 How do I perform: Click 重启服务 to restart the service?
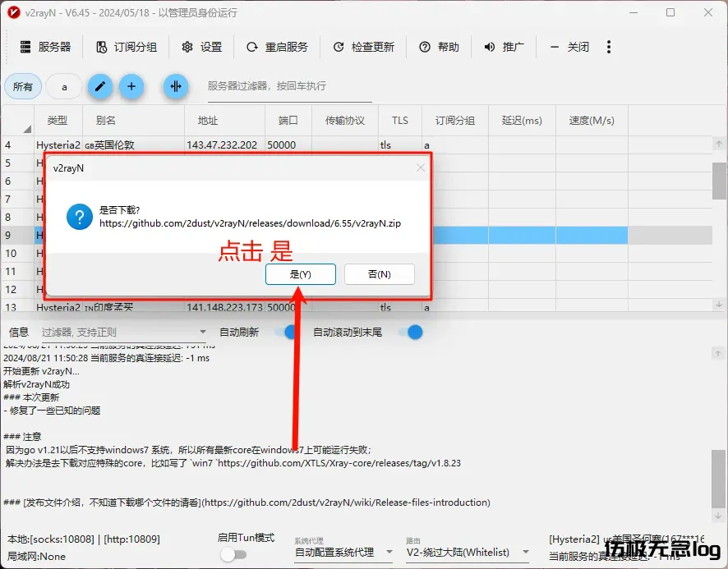click(277, 47)
